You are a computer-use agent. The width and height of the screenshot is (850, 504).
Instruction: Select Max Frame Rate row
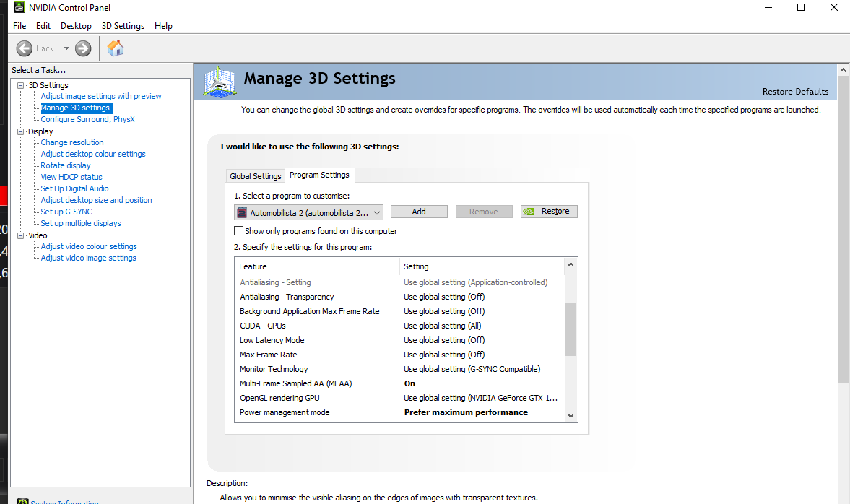coord(400,355)
